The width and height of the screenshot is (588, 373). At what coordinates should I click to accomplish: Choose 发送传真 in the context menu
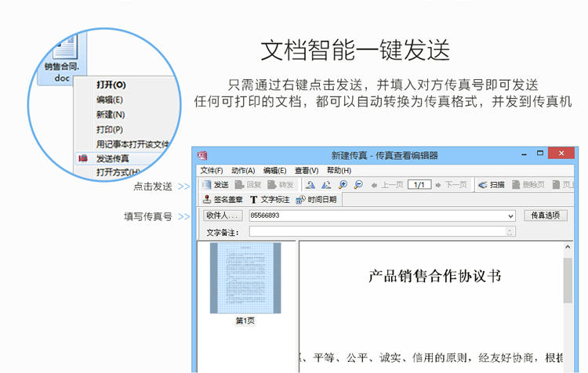112,158
